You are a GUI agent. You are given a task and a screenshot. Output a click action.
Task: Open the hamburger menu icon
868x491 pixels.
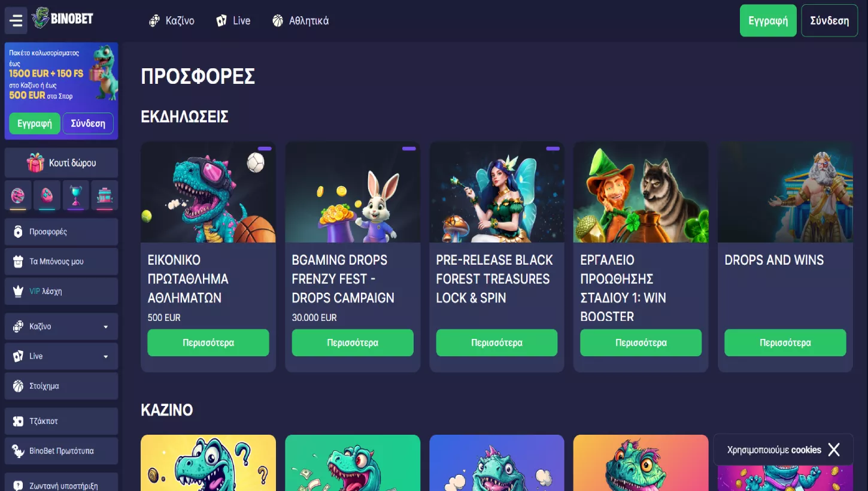pos(16,21)
